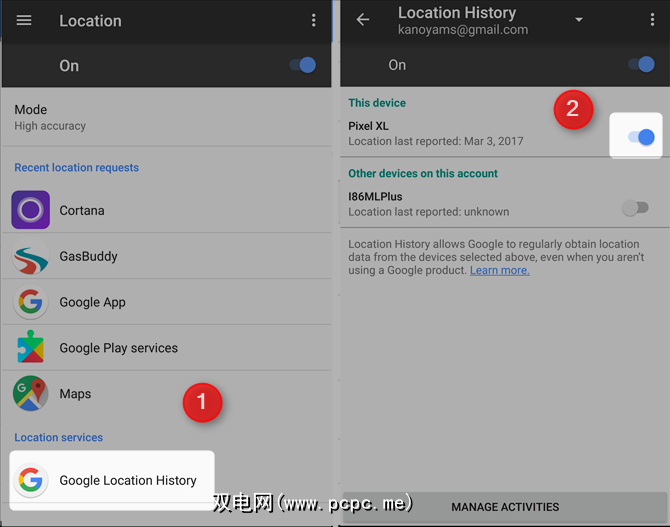Tap the Google Play services puzzle icon
Viewport: 670px width, 527px height.
click(30, 347)
